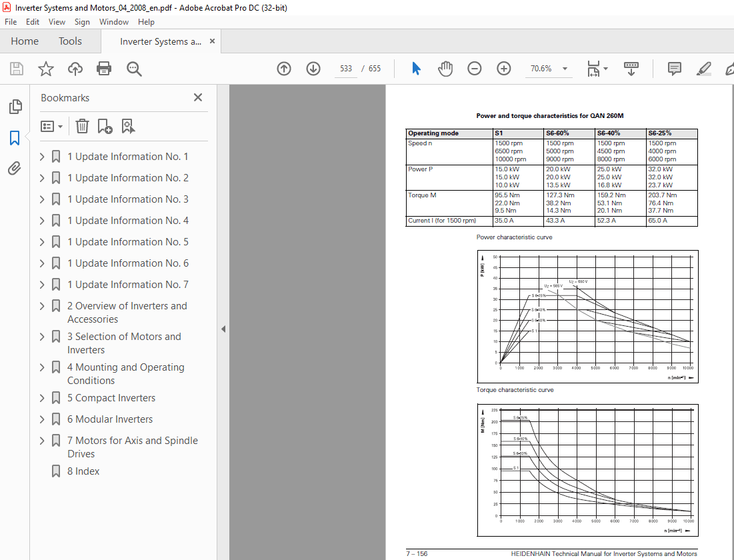
Task: Delete selected bookmark with trash icon
Action: coord(82,126)
